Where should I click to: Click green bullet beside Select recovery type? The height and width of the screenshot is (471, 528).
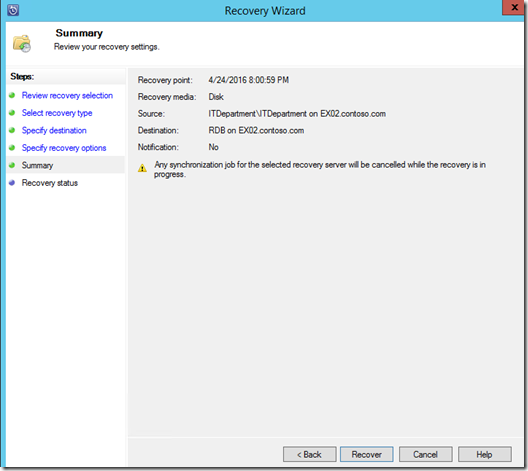12,113
